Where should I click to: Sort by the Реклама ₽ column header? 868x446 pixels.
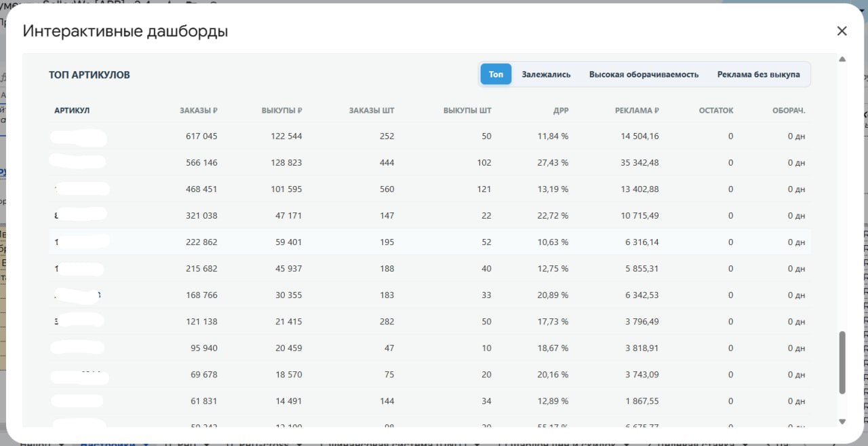[x=637, y=110]
